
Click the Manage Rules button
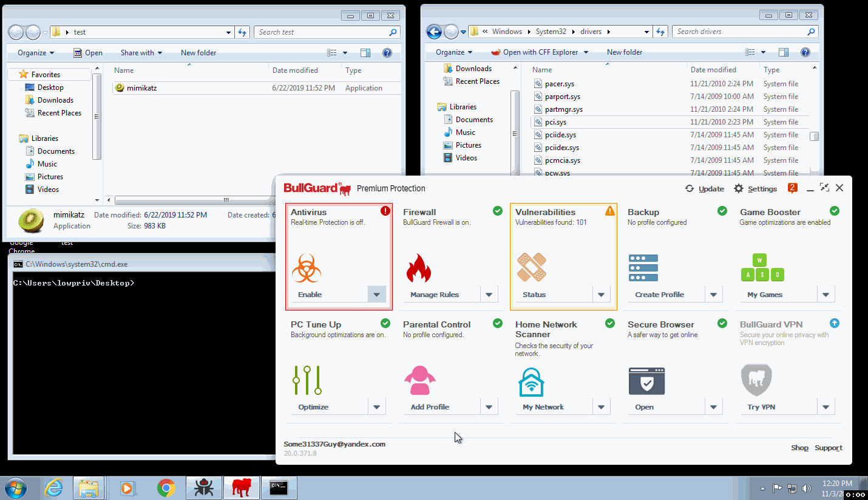(x=442, y=295)
